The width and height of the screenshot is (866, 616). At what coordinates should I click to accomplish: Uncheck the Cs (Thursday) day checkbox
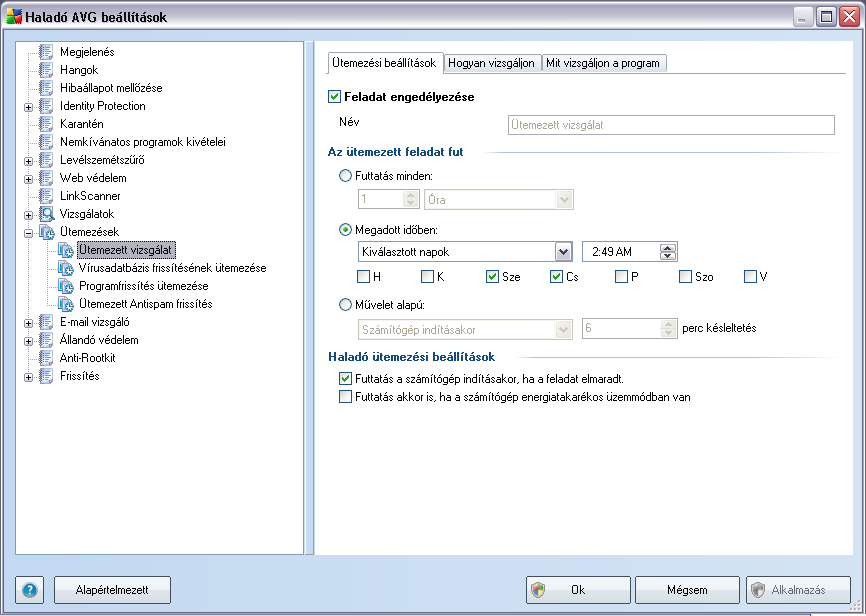pos(556,277)
